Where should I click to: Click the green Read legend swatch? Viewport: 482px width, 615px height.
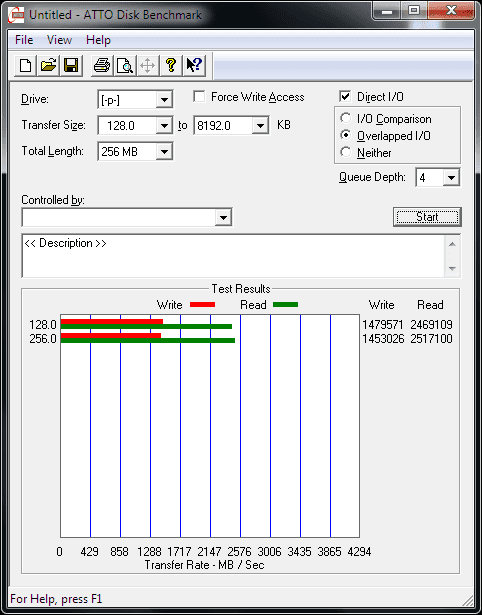[x=286, y=304]
